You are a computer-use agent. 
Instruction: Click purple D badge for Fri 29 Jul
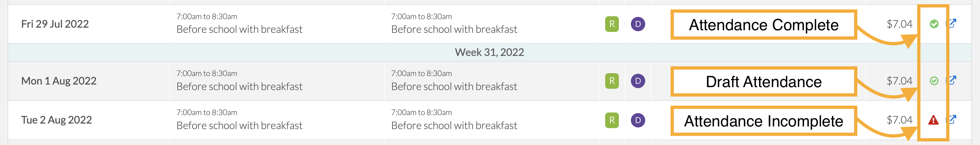point(638,24)
